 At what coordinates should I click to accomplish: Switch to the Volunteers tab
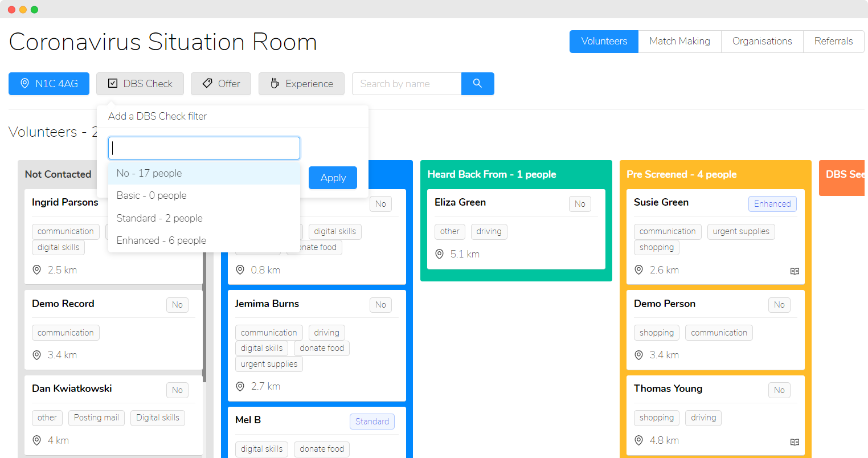pos(604,42)
